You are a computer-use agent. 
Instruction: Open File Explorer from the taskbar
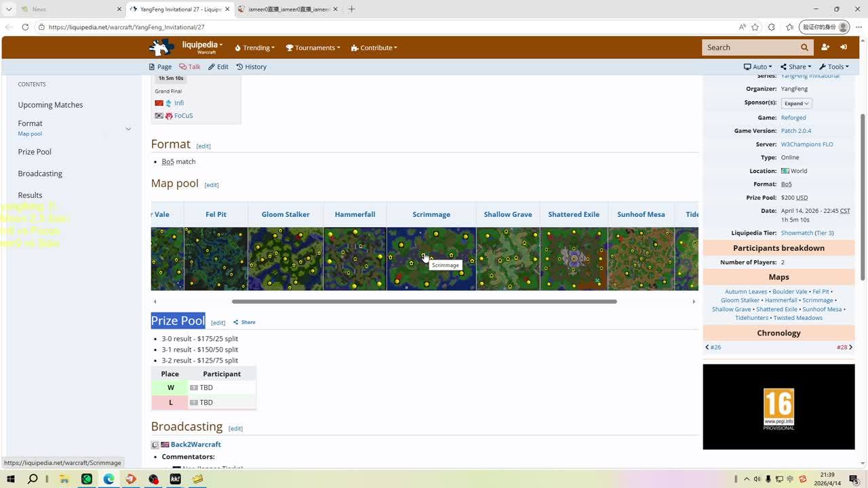click(x=64, y=479)
